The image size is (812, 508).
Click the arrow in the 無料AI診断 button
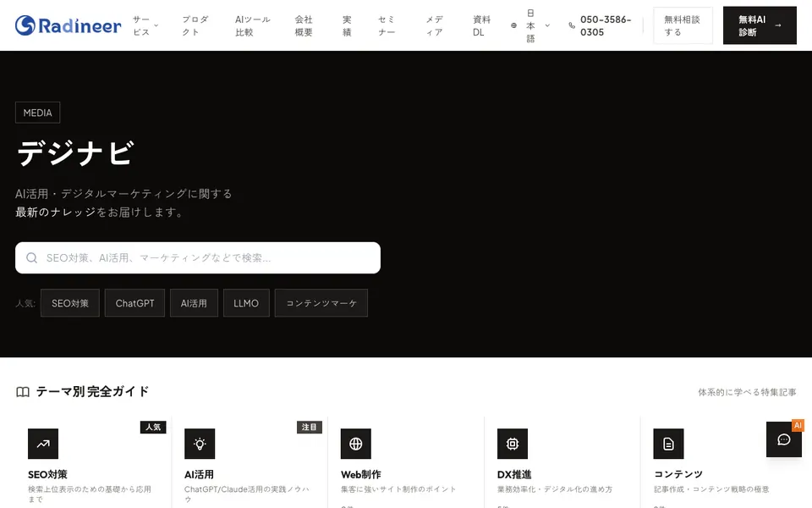coord(778,25)
